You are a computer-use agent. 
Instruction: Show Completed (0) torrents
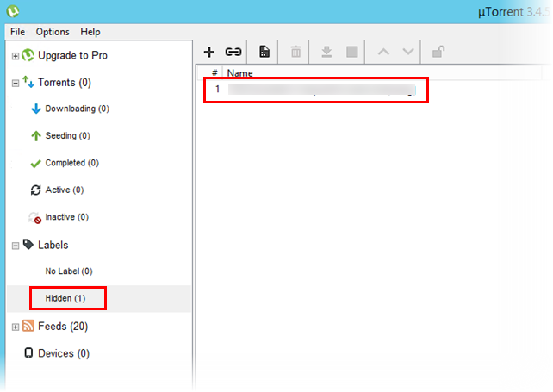(x=72, y=163)
